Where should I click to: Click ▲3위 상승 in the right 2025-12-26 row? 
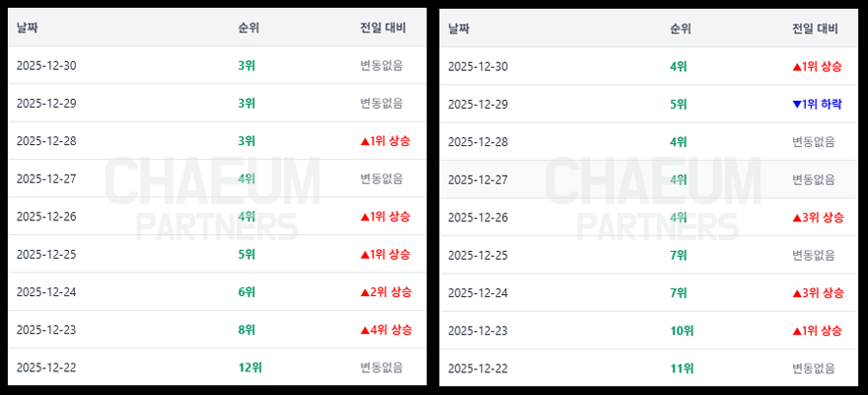point(817,217)
